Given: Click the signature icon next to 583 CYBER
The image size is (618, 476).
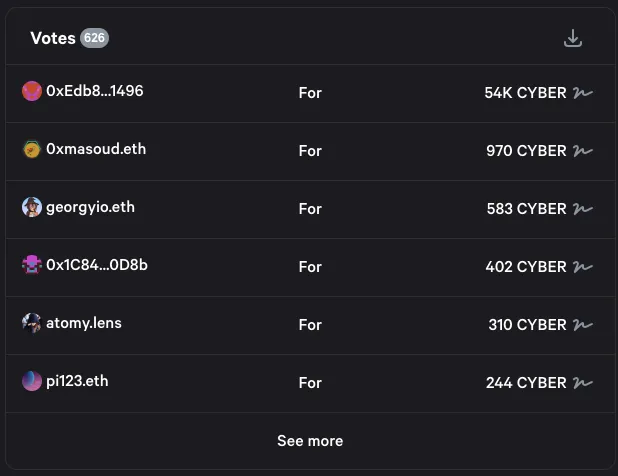Looking at the screenshot, I should [x=583, y=209].
